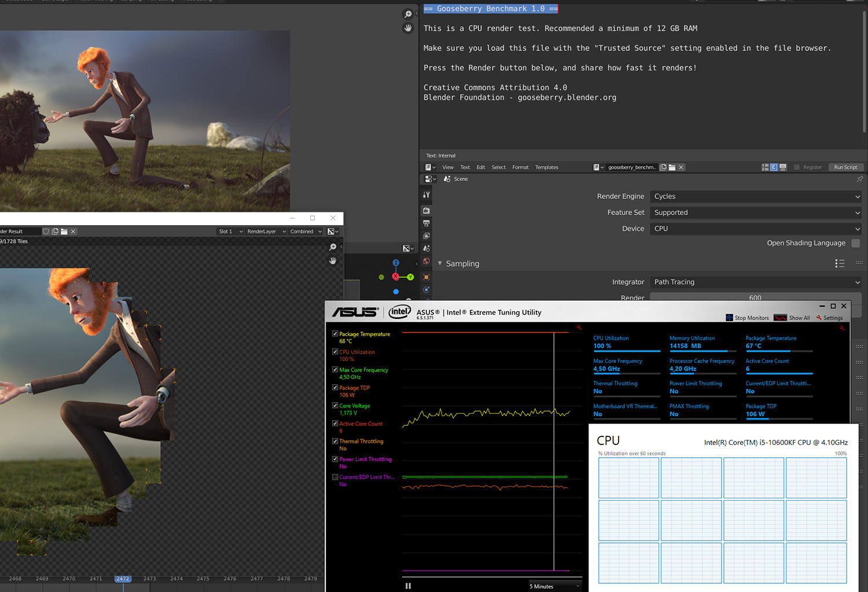Open the Render Engine dropdown showing Cycles

[x=756, y=196]
